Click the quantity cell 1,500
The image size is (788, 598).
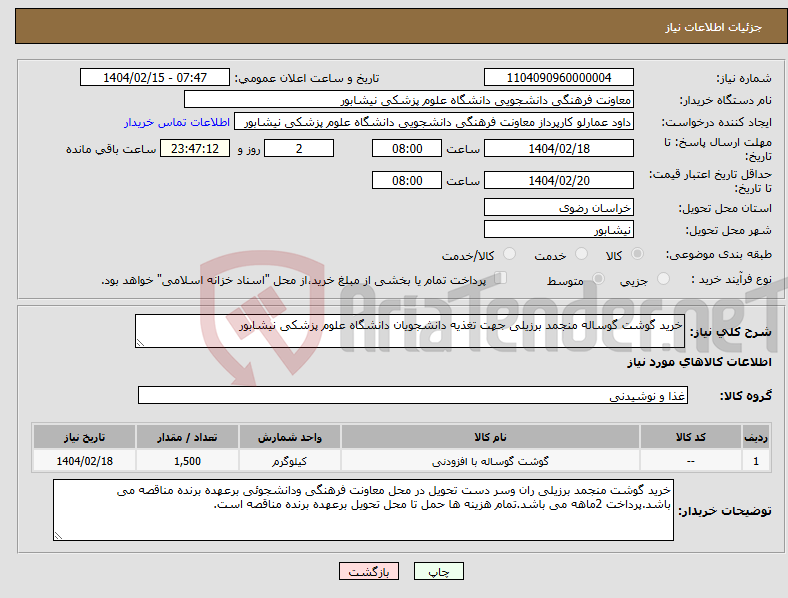[187, 461]
